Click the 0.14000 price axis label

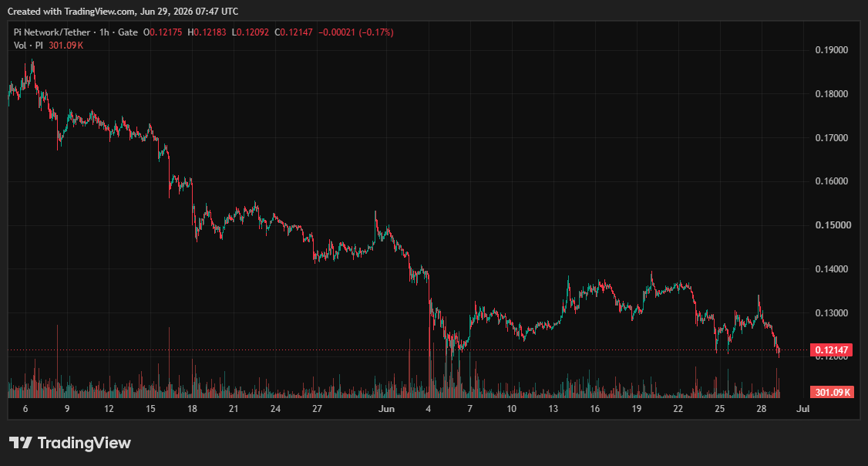coord(832,268)
